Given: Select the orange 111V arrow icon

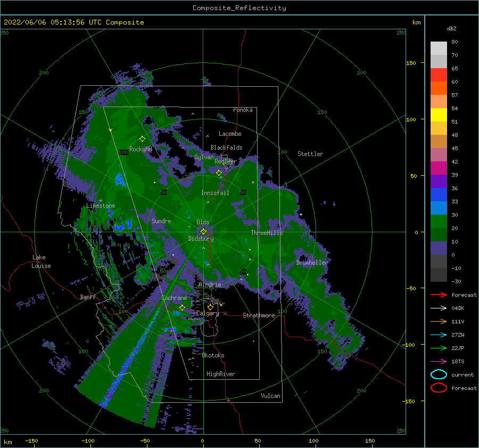Looking at the screenshot, I should 439,321.
